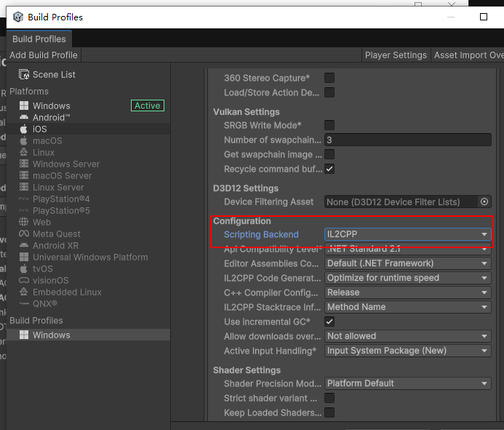Click the Android platform robot icon
Viewport: 504px width, 430px height.
coord(24,117)
